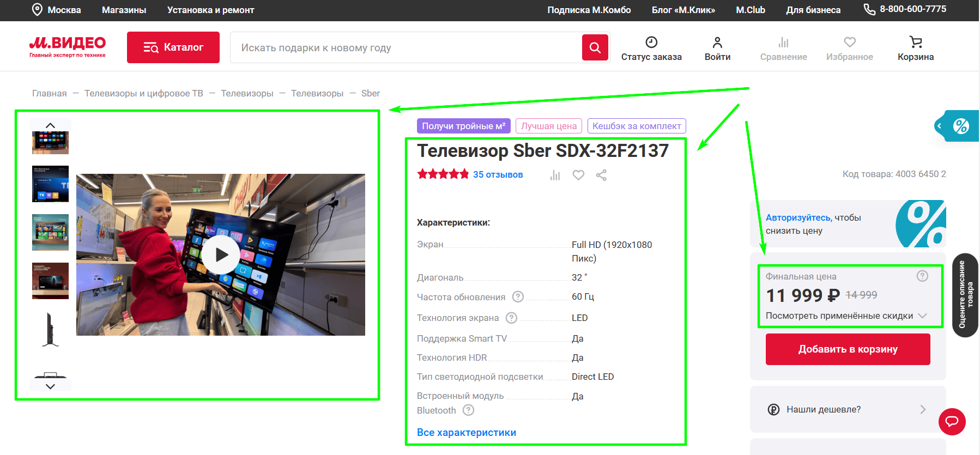The height and width of the screenshot is (455, 980).
Task: Expand Посмотреть применённые скидки
Action: tap(846, 316)
